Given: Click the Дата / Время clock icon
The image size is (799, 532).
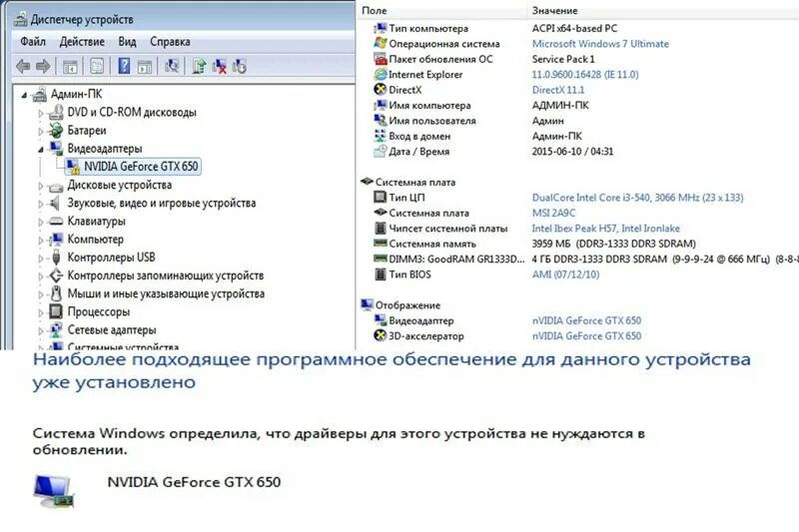Looking at the screenshot, I should coord(381,151).
